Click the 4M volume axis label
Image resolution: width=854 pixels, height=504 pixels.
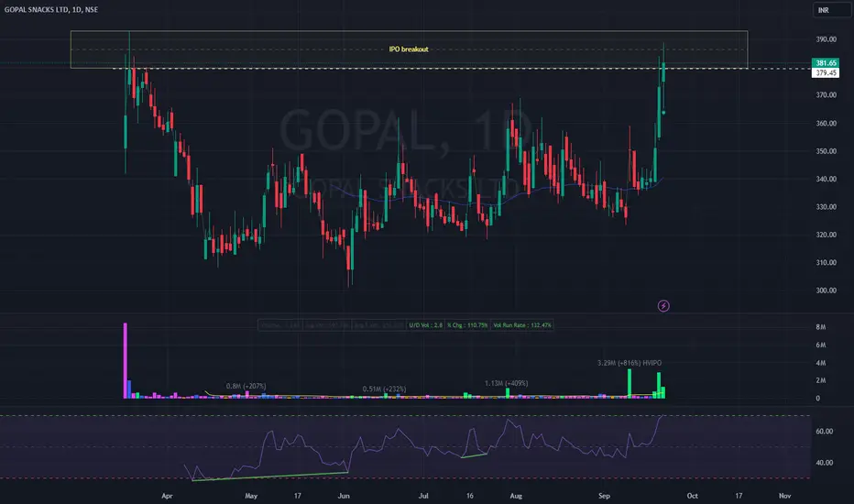click(820, 362)
